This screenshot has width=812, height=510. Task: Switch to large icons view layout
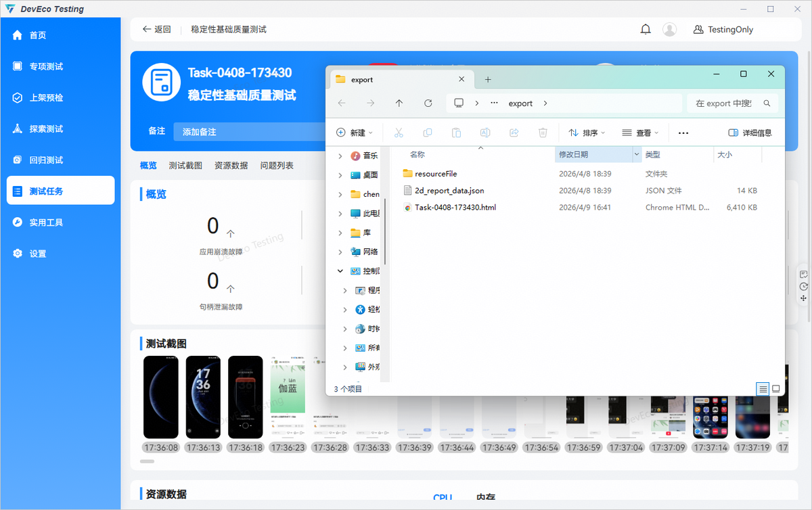point(776,389)
